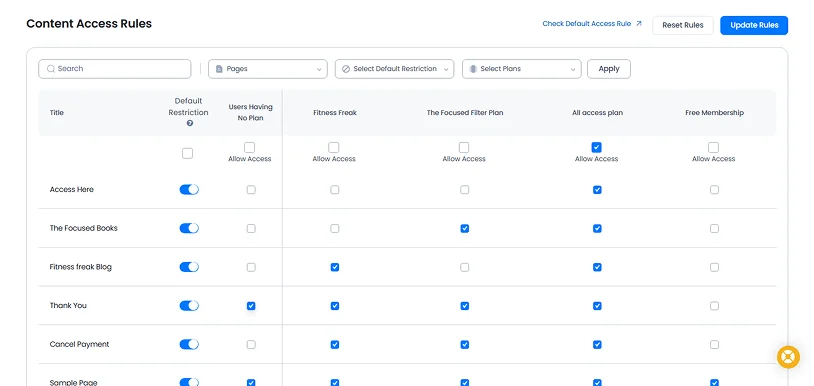The height and width of the screenshot is (386, 814).
Task: Check Allow Access for Free Membership column
Action: pos(714,147)
